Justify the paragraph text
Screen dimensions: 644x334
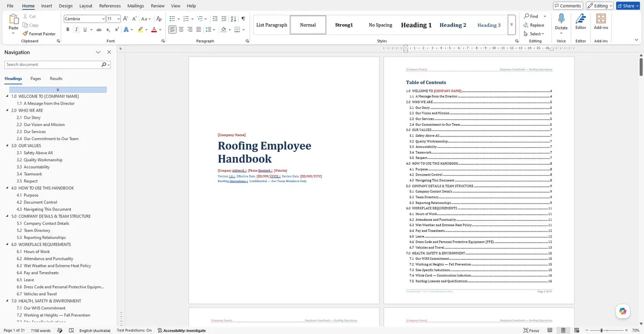(199, 30)
